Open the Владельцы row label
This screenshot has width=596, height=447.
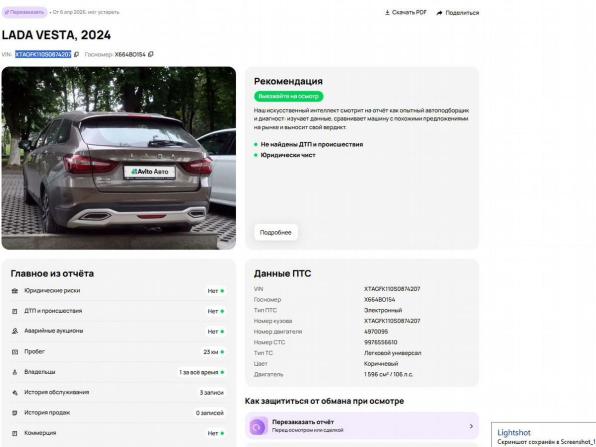(40, 372)
